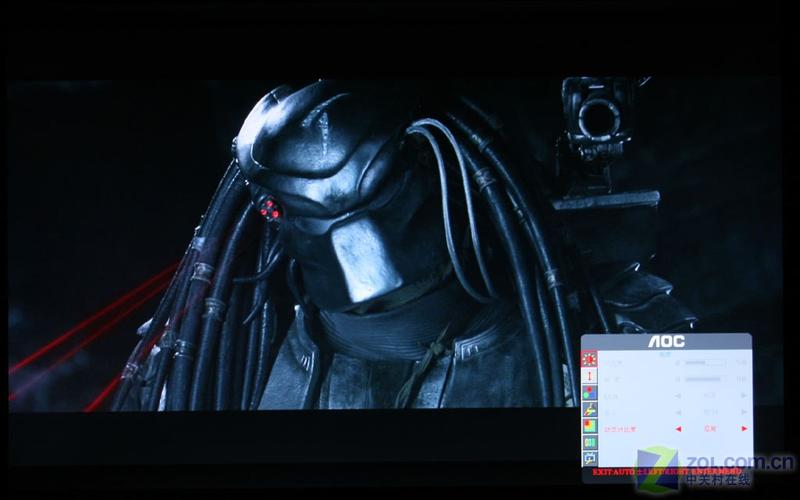800x500 pixels.
Task: Click the gray left arrow in the row under the sliders
Action: pos(679,395)
